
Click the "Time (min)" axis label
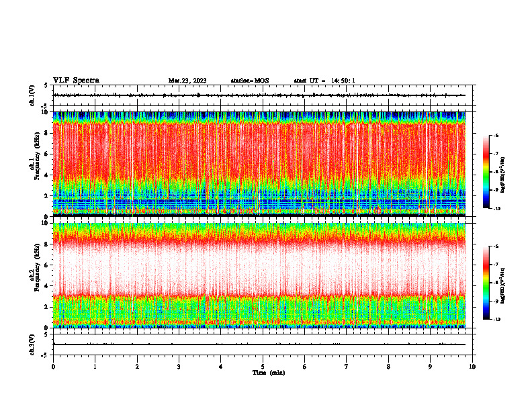[269, 373]
